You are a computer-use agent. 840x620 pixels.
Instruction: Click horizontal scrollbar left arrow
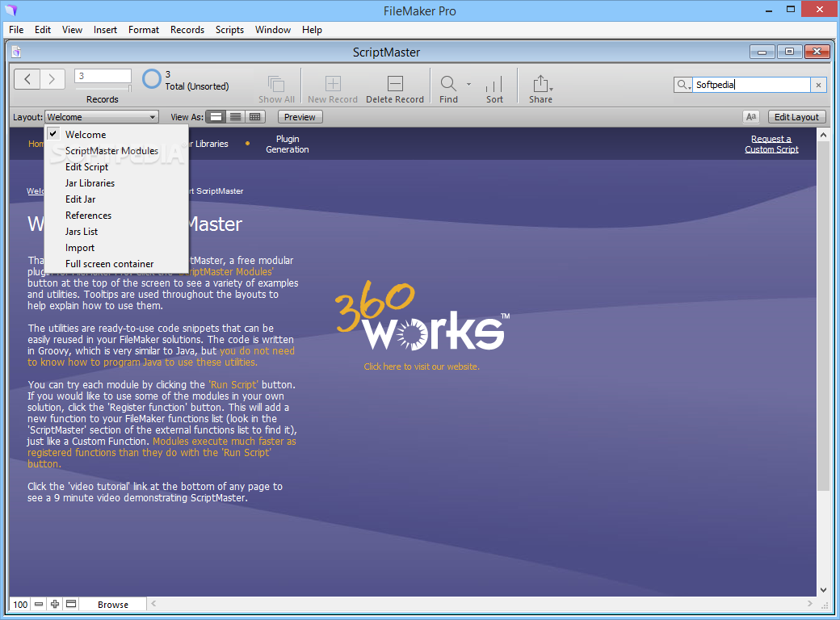click(x=153, y=603)
